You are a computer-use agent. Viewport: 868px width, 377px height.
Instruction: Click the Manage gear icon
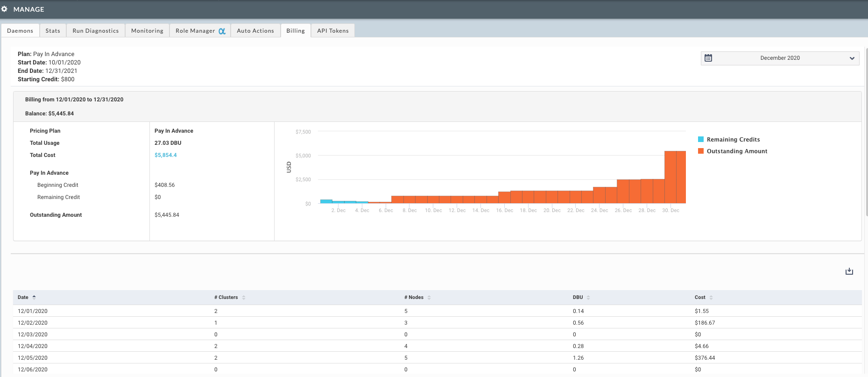(x=5, y=9)
